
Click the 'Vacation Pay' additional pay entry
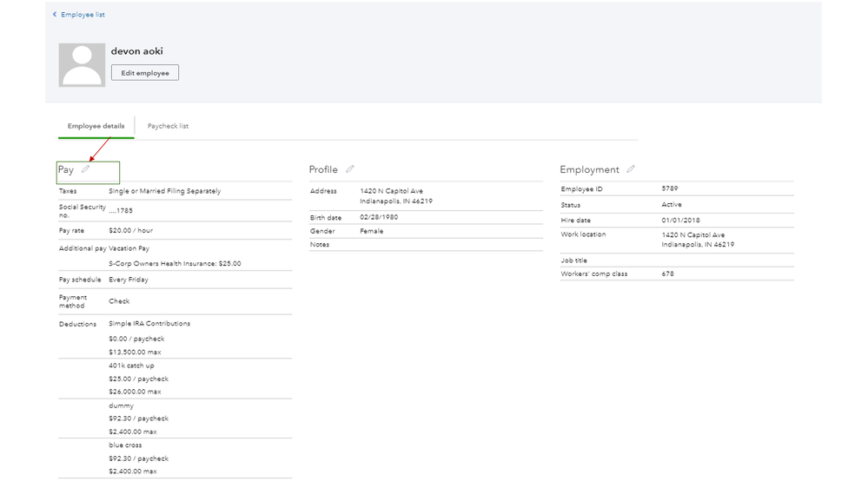click(129, 248)
